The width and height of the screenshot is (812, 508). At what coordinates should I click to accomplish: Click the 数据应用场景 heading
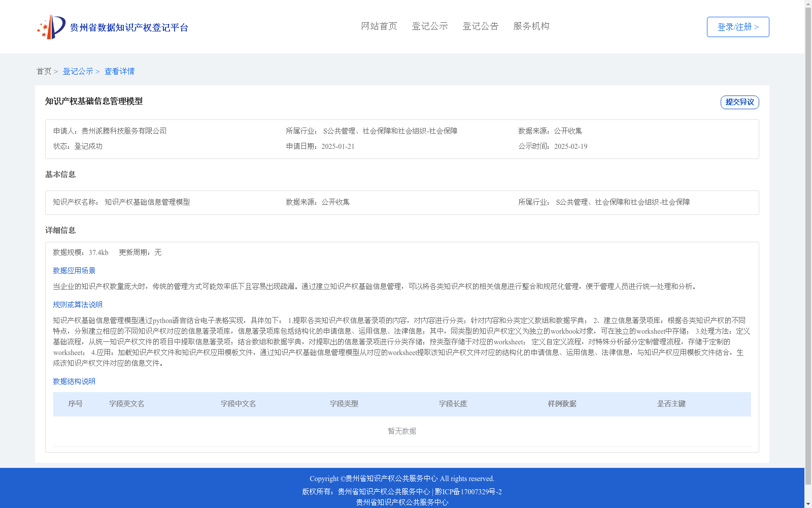pyautogui.click(x=74, y=271)
